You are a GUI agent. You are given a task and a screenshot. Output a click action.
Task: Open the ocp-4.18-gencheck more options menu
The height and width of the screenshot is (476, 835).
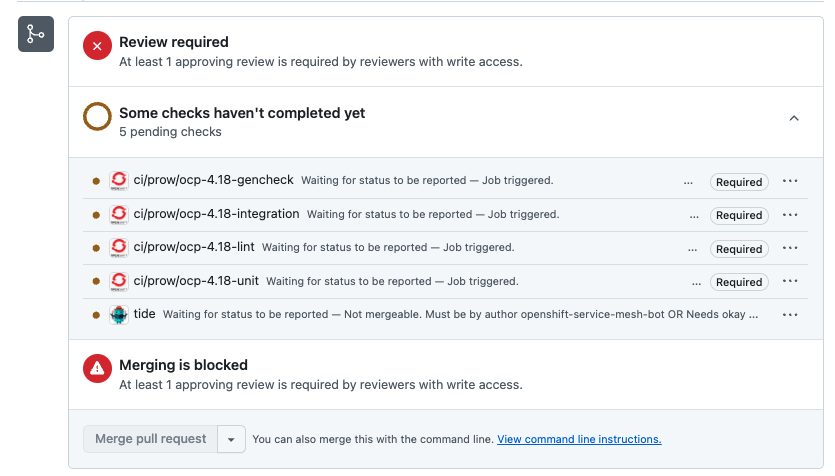tap(790, 182)
